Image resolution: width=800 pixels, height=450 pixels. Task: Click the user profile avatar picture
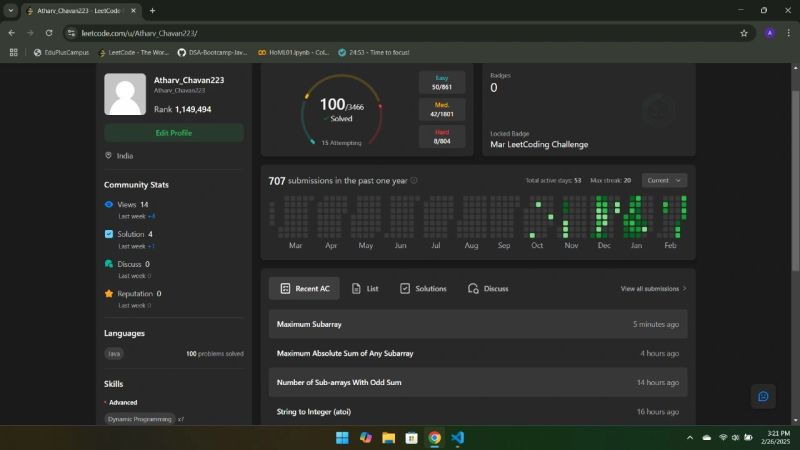pos(125,94)
